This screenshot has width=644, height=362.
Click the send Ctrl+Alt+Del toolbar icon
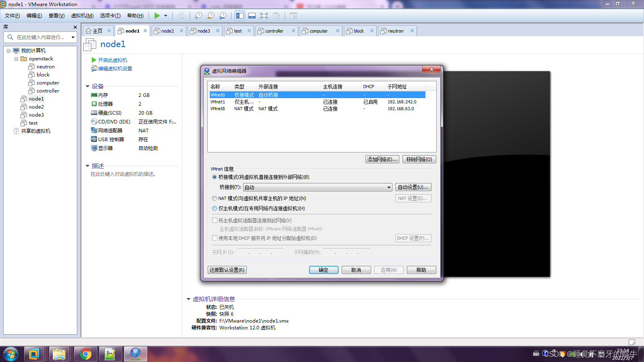click(x=182, y=16)
